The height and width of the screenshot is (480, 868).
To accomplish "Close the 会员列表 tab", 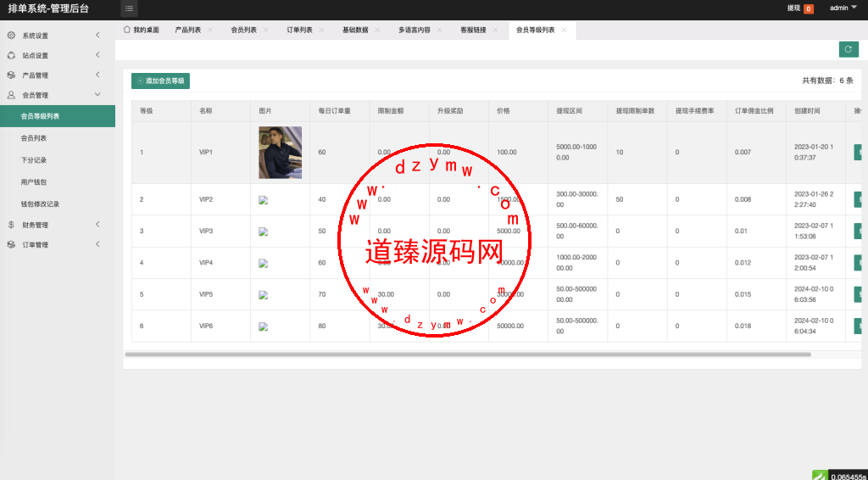I will click(265, 30).
